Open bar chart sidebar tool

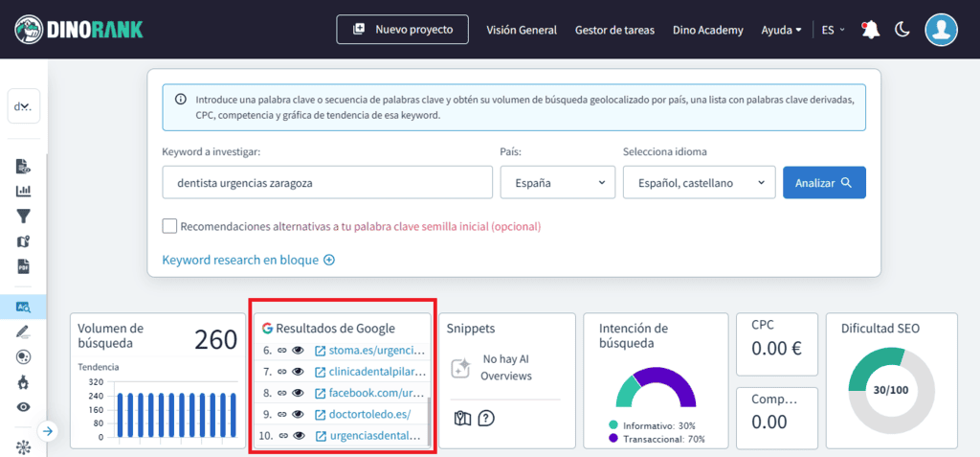(x=23, y=191)
